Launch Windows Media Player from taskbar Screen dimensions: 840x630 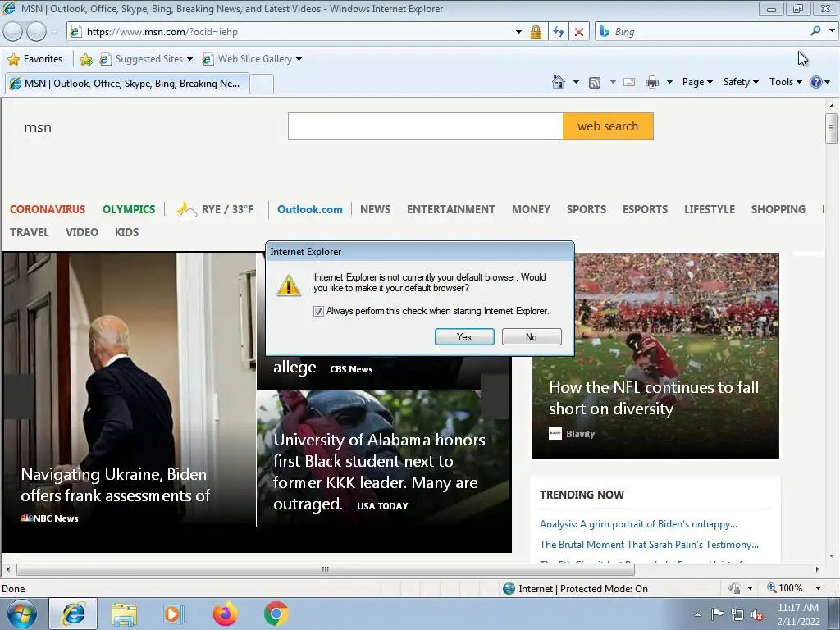click(174, 614)
